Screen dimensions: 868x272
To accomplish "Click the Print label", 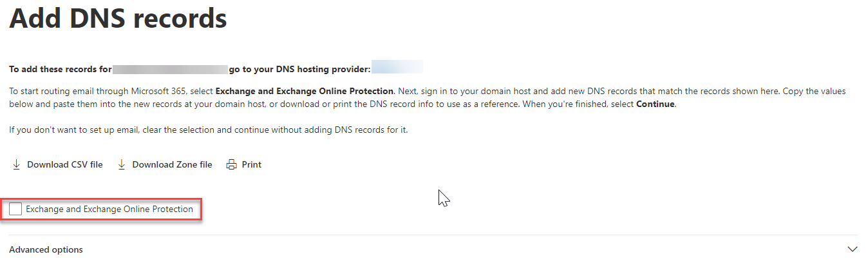I will coord(252,164).
